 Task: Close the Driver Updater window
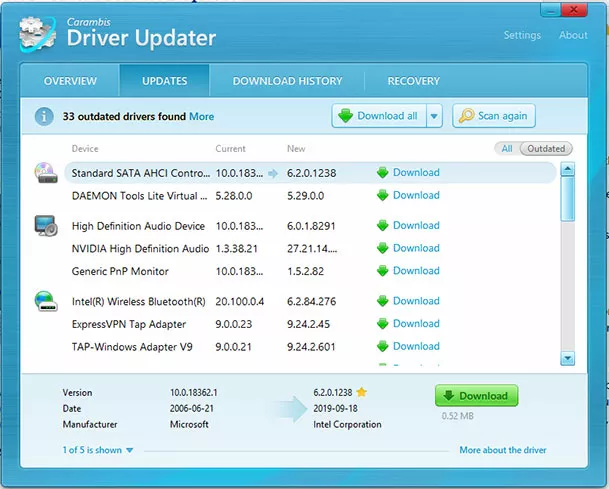574,10
